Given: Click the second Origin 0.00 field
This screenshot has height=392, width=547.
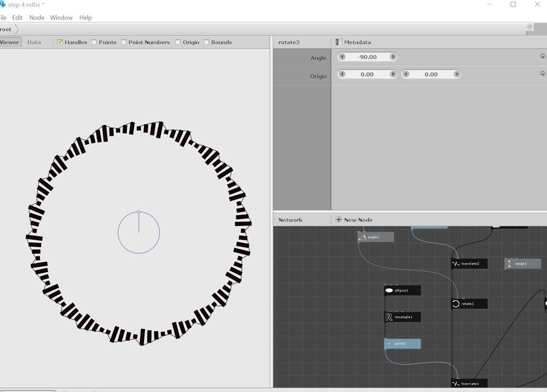Looking at the screenshot, I should 431,74.
